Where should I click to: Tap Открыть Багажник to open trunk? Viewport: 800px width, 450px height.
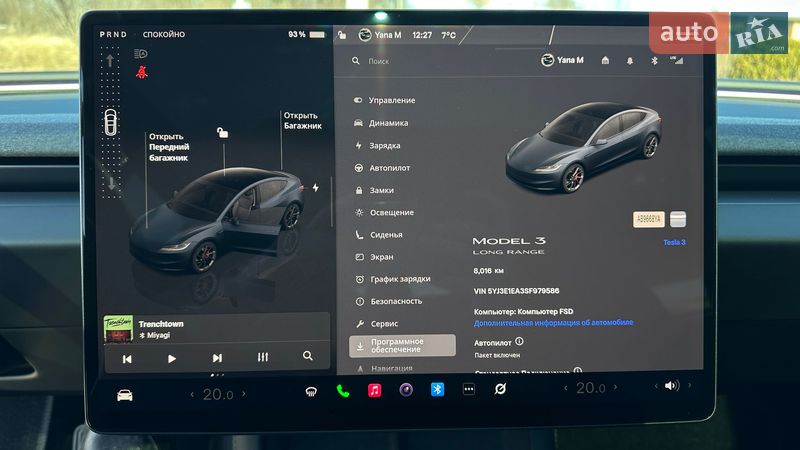[x=303, y=121]
